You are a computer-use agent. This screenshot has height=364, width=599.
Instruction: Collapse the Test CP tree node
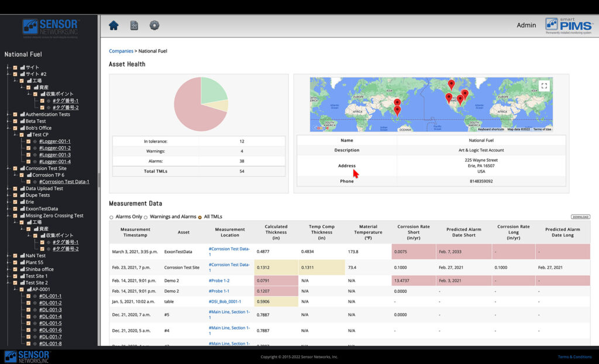coord(15,135)
